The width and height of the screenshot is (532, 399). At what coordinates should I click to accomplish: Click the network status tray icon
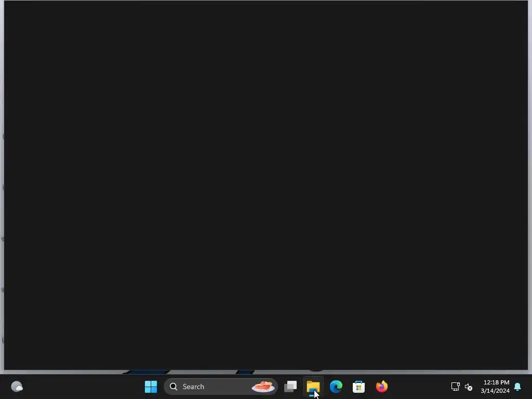tap(455, 387)
